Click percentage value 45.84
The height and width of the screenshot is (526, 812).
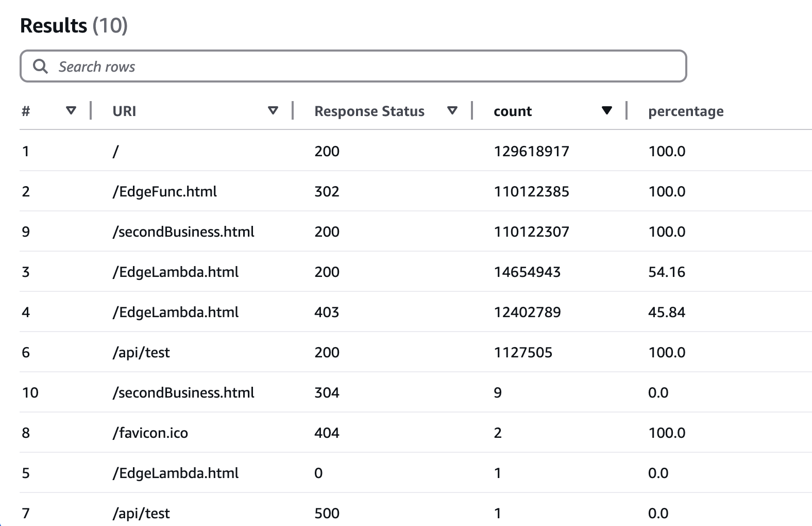667,312
